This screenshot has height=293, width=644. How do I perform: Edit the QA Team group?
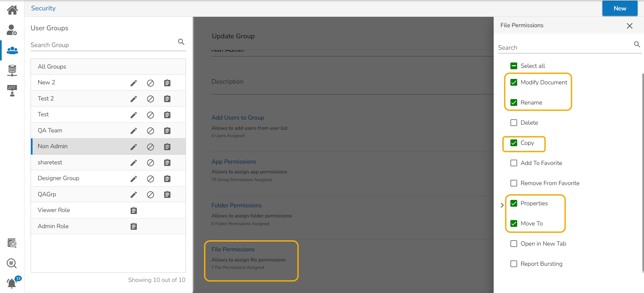(134, 131)
